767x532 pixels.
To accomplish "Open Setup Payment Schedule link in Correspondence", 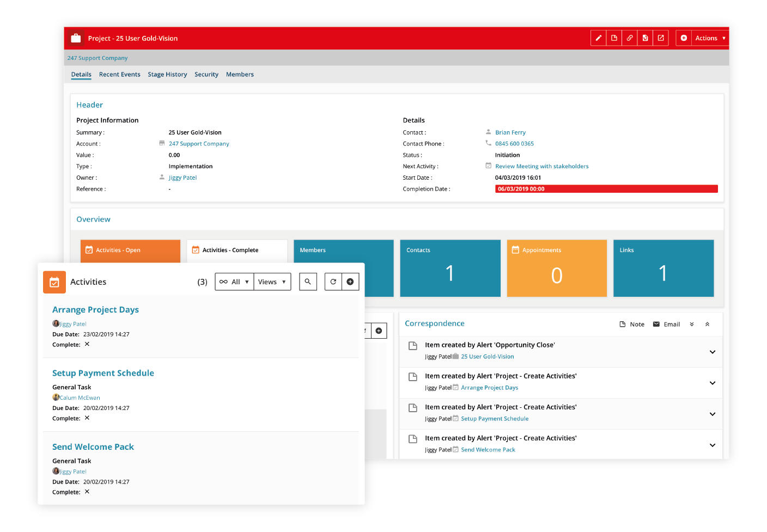I will point(495,419).
